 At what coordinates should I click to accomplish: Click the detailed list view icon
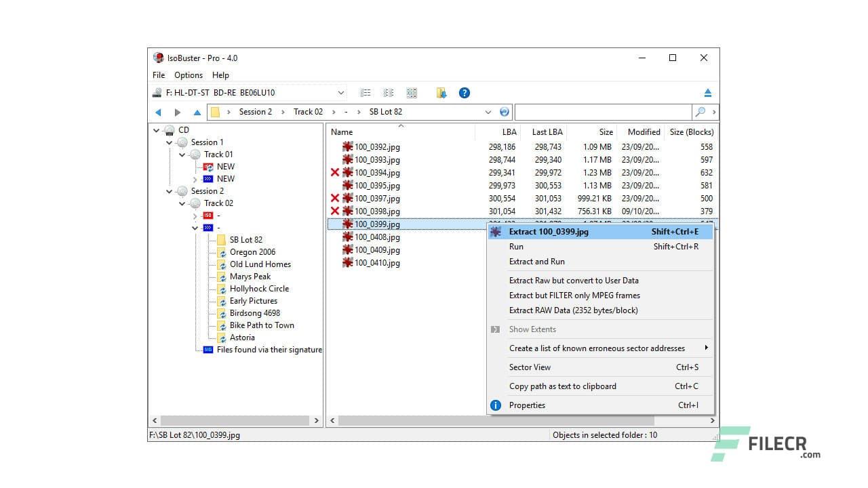point(366,92)
